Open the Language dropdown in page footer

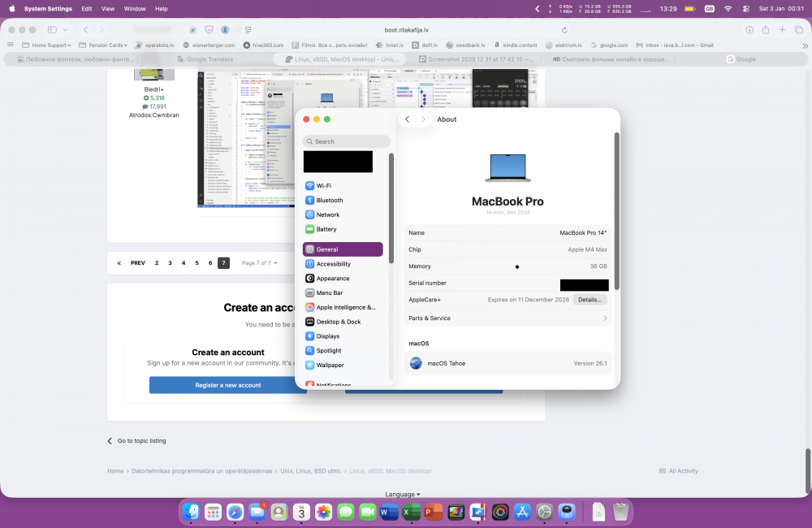tap(403, 494)
